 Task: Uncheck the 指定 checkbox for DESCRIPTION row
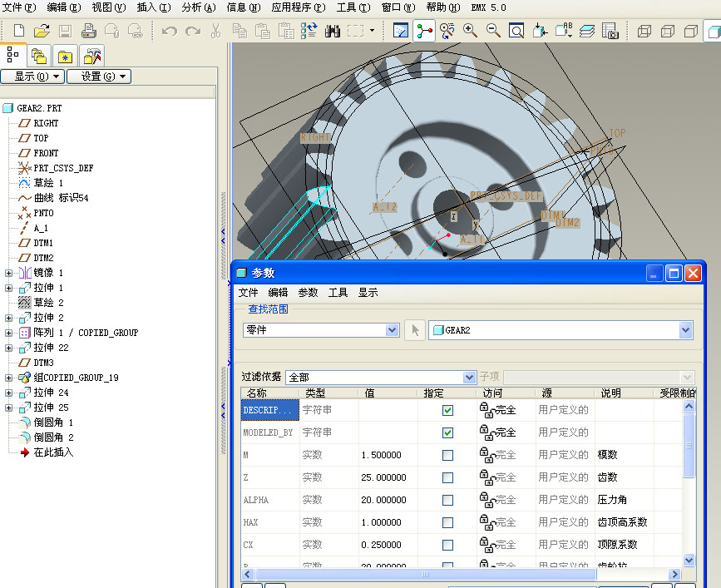coord(447,410)
